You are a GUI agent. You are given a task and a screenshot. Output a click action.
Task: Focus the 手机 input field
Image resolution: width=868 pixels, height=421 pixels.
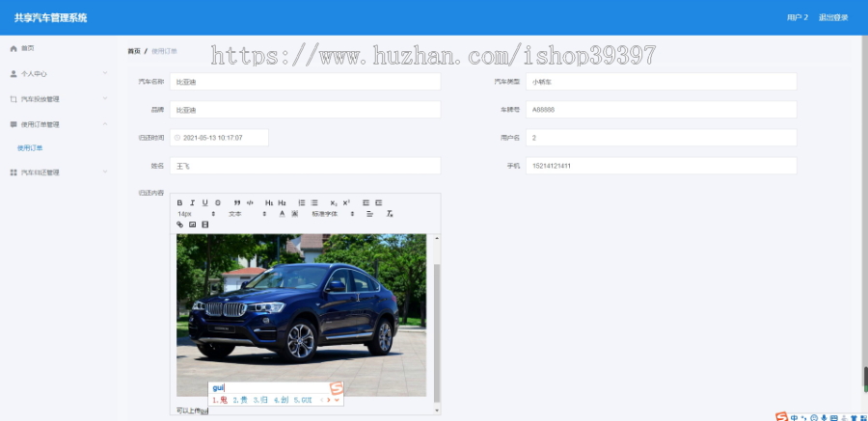click(x=661, y=166)
